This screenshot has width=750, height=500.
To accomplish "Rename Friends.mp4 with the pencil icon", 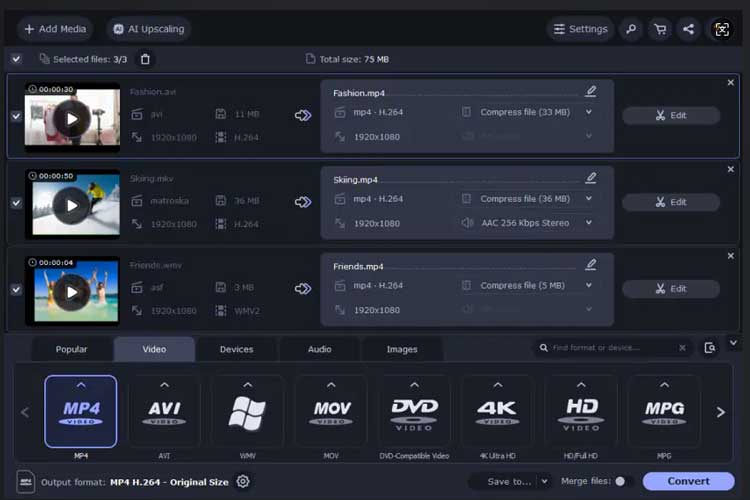I will pos(591,264).
